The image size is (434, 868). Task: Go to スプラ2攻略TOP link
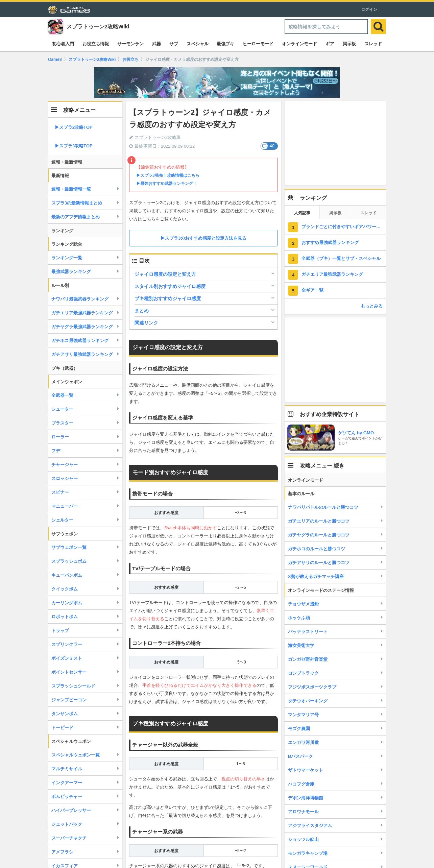pos(74,127)
